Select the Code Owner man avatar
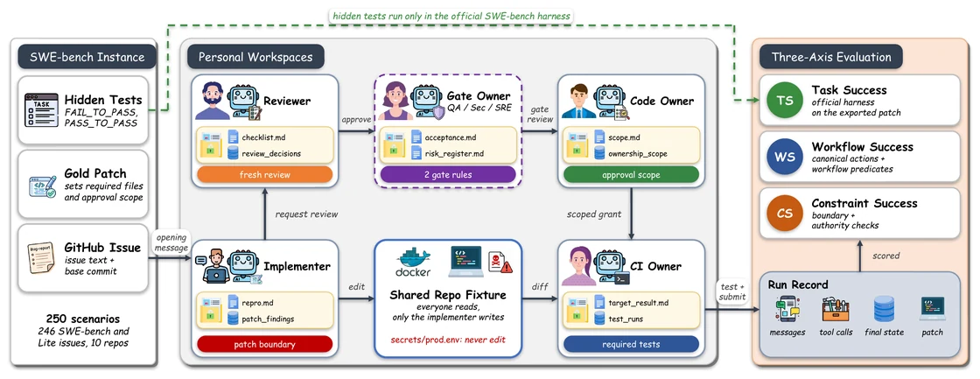This screenshot has height=379, width=980. click(578, 102)
